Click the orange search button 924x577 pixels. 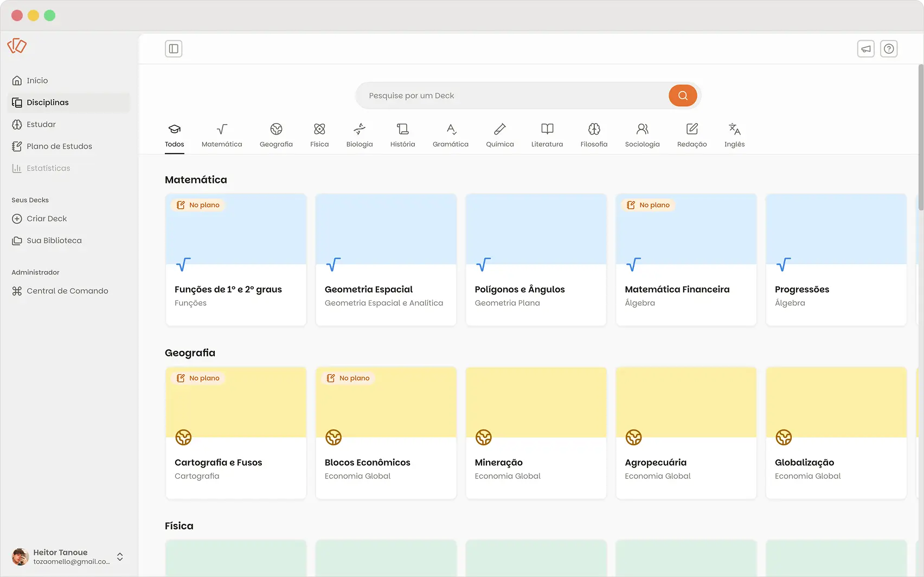coord(683,95)
